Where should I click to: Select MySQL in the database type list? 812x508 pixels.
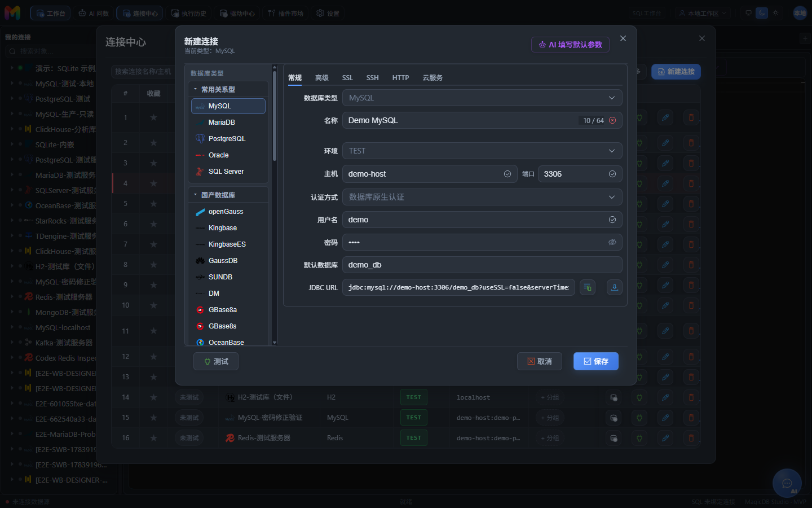tap(228, 106)
